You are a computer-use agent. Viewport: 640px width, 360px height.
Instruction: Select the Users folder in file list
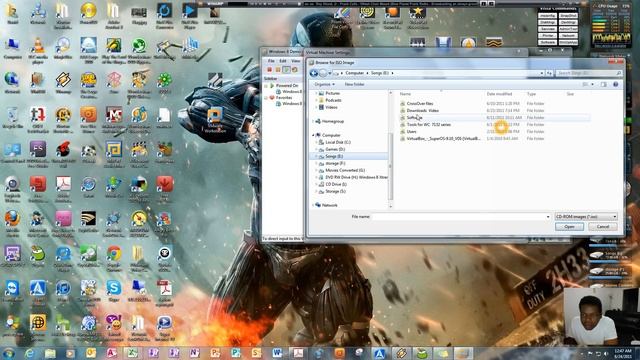tap(411, 131)
